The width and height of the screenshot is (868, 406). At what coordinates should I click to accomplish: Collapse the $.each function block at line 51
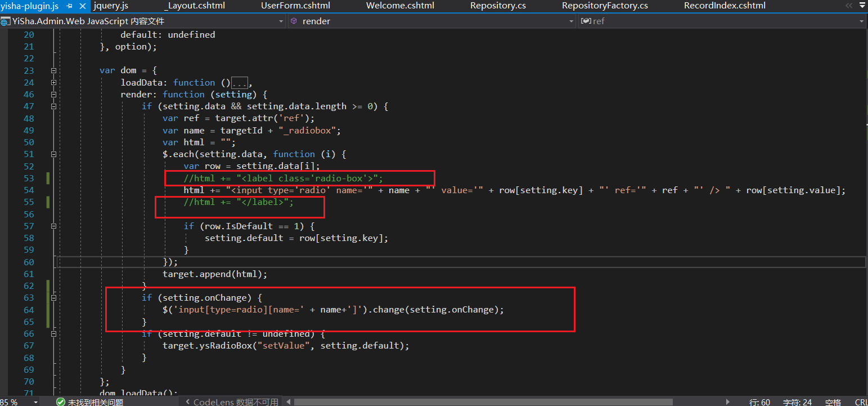[x=53, y=154]
